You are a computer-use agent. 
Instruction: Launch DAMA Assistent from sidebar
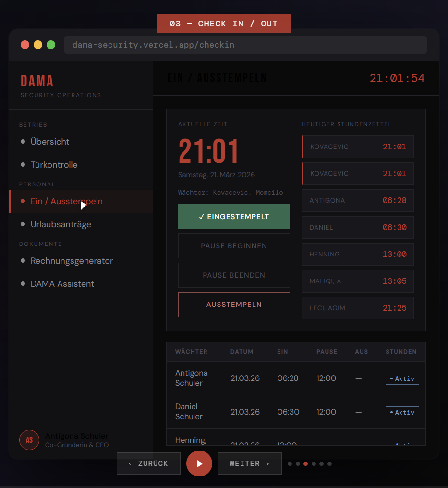81,284
